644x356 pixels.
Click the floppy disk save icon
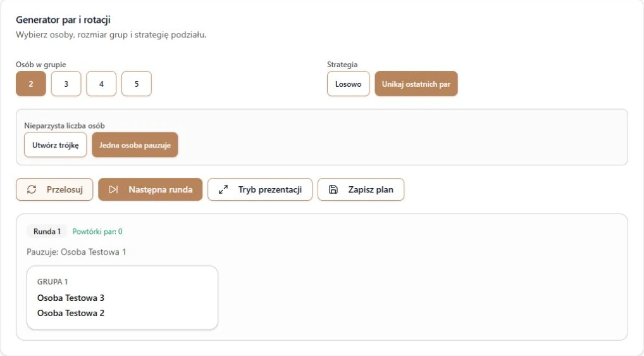[333, 189]
